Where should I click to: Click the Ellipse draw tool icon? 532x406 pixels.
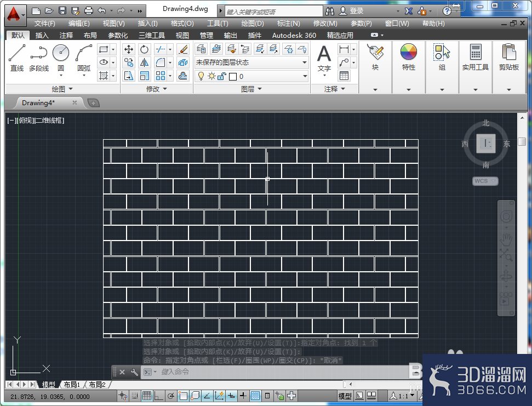point(104,62)
